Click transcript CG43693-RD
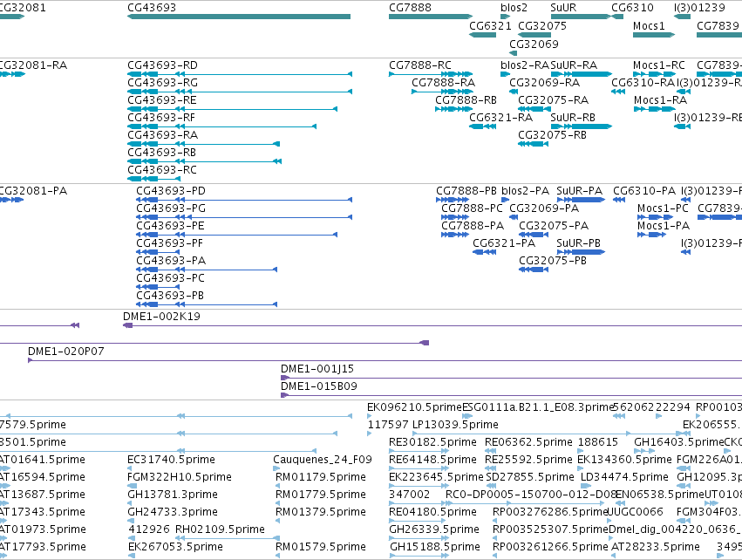742x560 pixels. click(162, 65)
